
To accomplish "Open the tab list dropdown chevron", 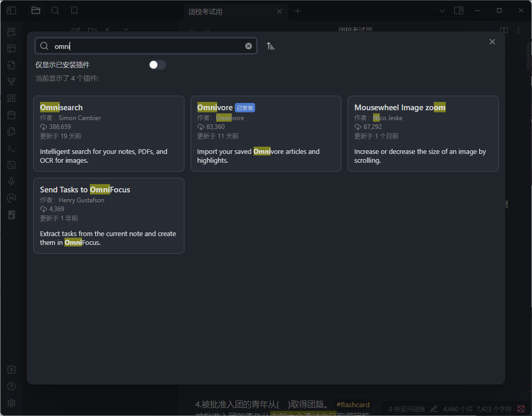I will pos(442,11).
